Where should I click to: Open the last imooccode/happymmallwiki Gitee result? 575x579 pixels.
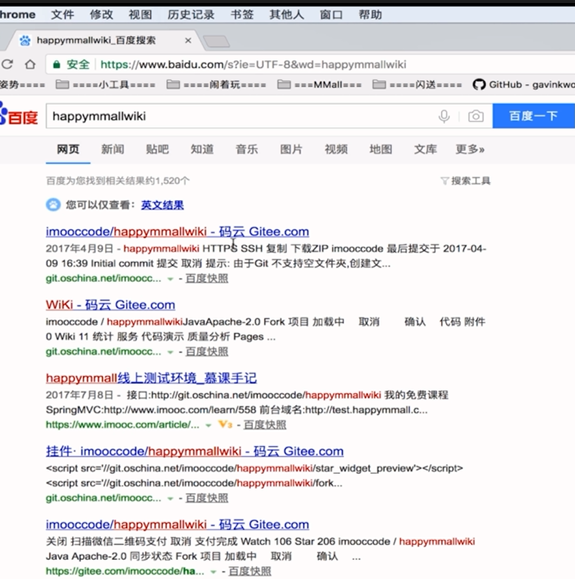177,524
